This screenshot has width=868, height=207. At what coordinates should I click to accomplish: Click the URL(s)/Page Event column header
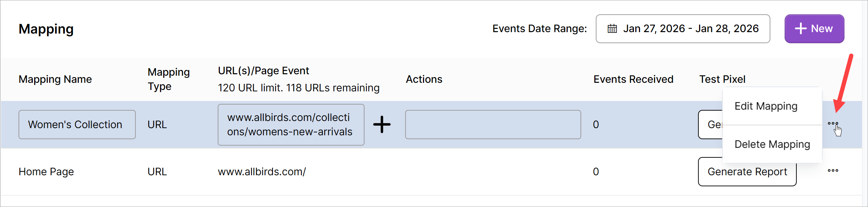click(263, 71)
